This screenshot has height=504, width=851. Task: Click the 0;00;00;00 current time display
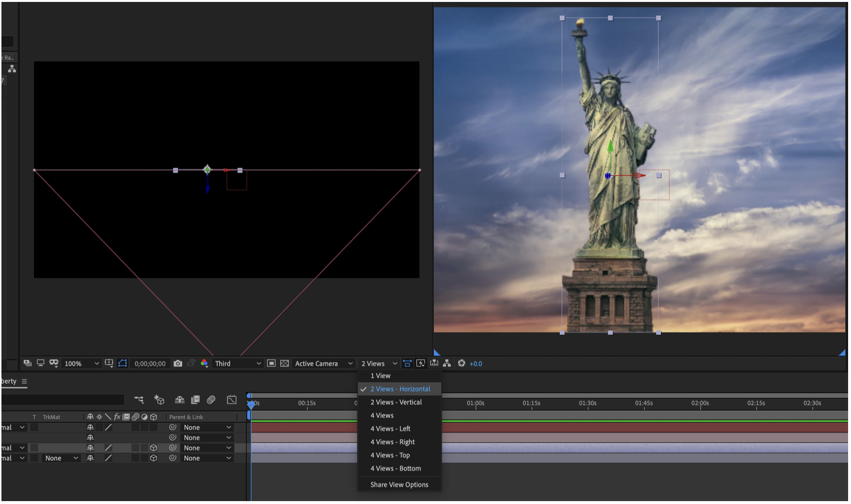[x=150, y=364]
